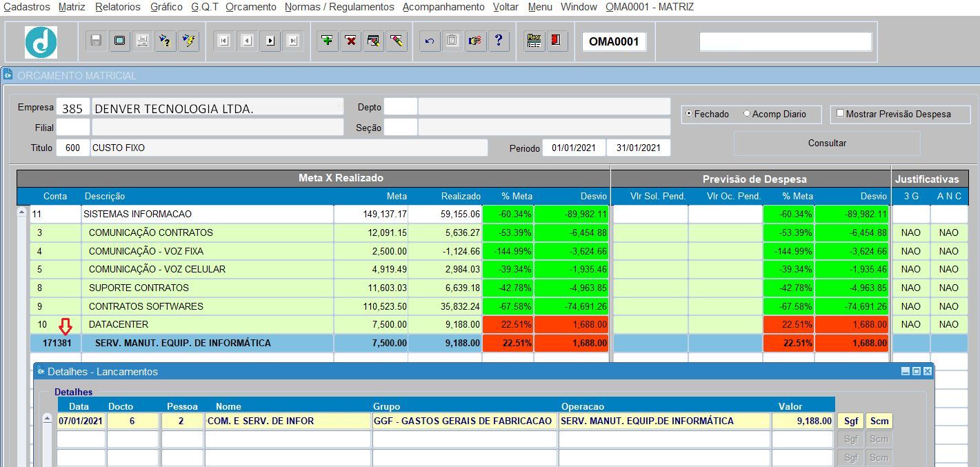Open the Window menu
The height and width of the screenshot is (467, 980).
click(579, 7)
